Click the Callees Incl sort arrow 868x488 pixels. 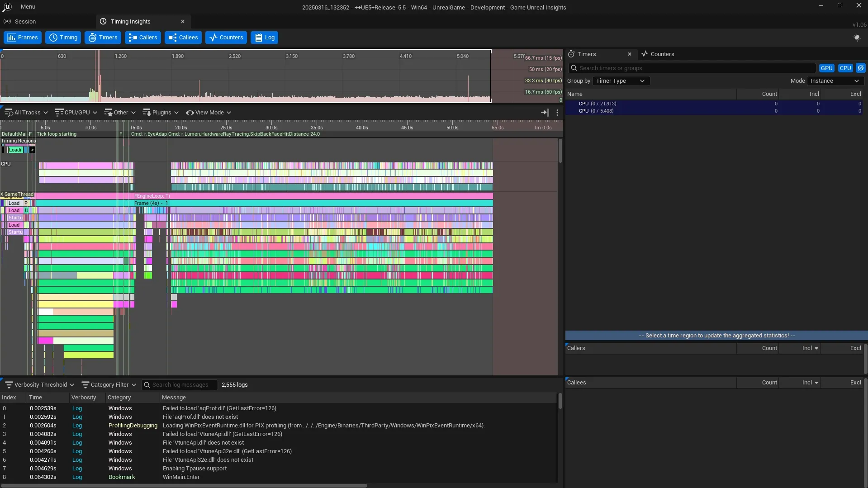(x=816, y=383)
